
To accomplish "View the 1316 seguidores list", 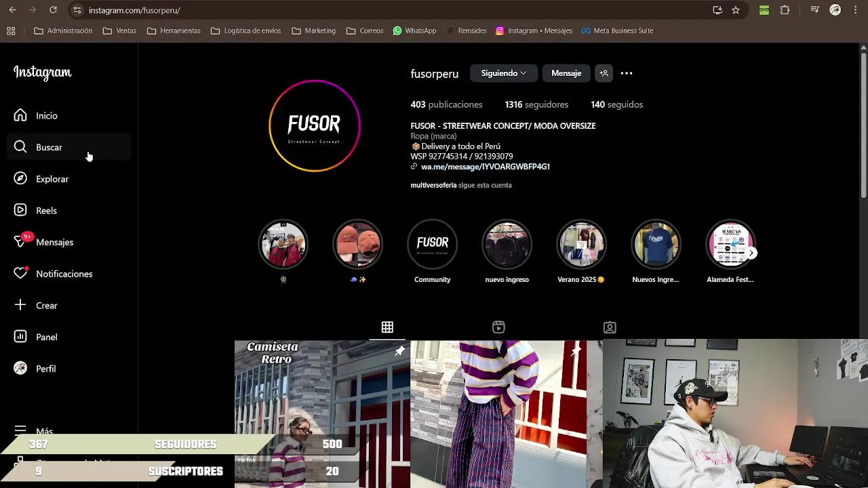I will point(536,104).
